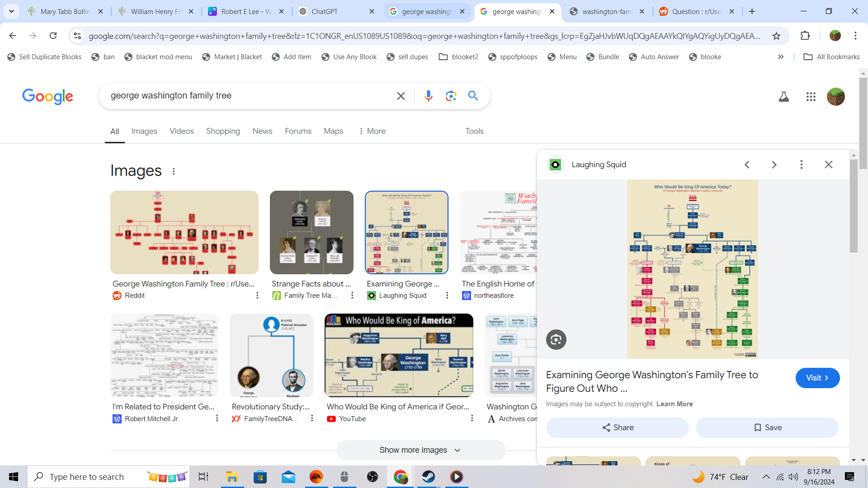
Task: Switch to Shopping search tab
Action: [x=223, y=131]
